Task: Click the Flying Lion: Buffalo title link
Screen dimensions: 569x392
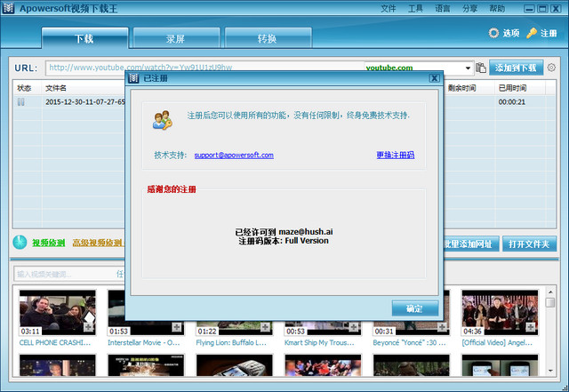Action: click(x=231, y=342)
